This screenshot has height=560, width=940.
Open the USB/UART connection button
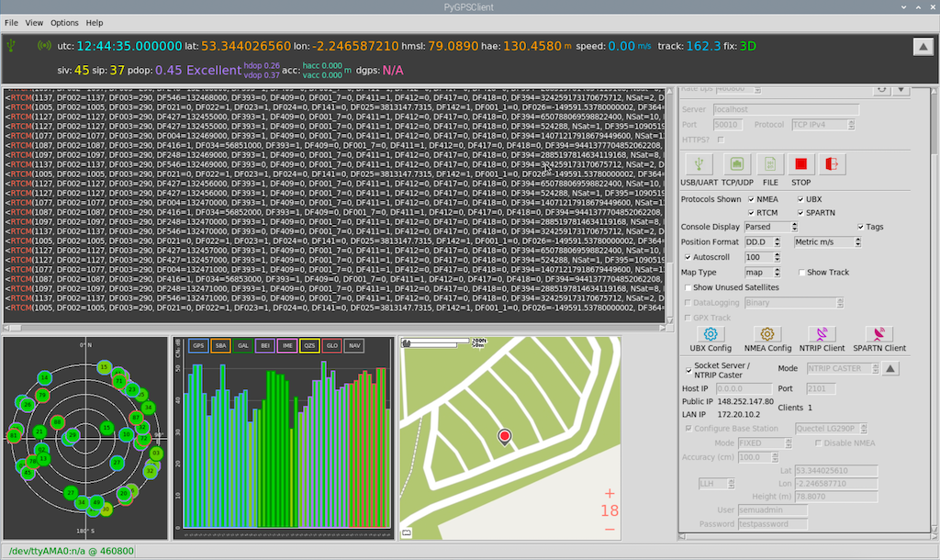tap(699, 164)
